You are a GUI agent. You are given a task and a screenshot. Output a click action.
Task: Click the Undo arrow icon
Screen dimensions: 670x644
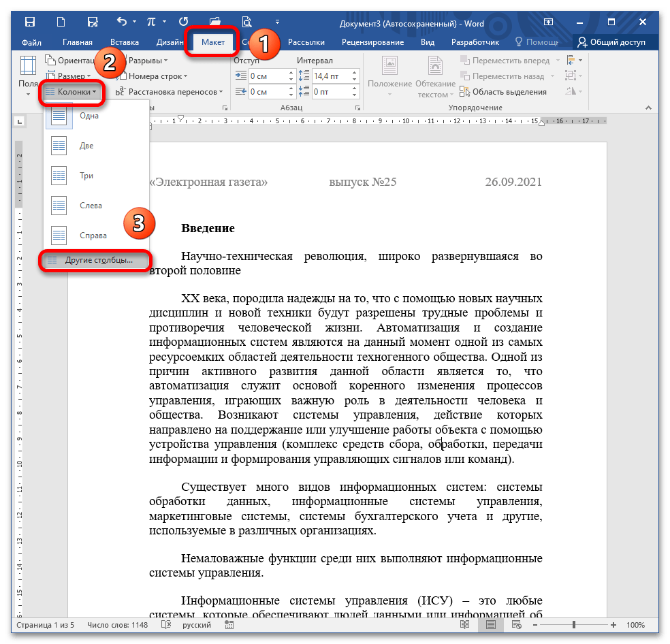coord(121,23)
